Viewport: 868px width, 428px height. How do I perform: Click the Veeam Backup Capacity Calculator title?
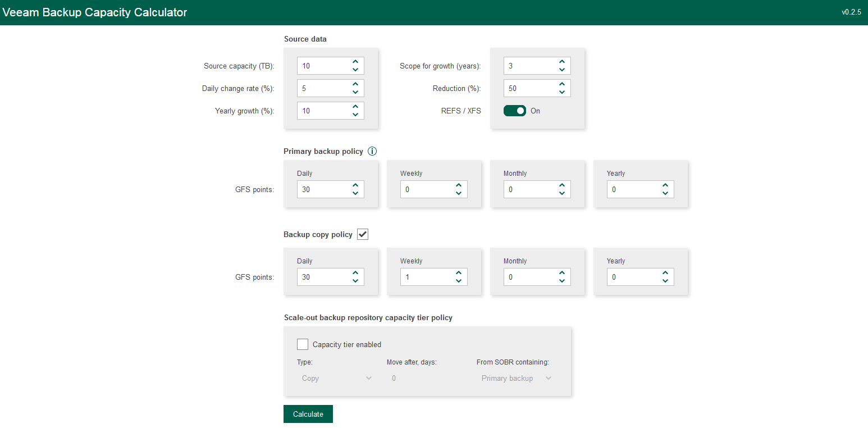point(95,12)
